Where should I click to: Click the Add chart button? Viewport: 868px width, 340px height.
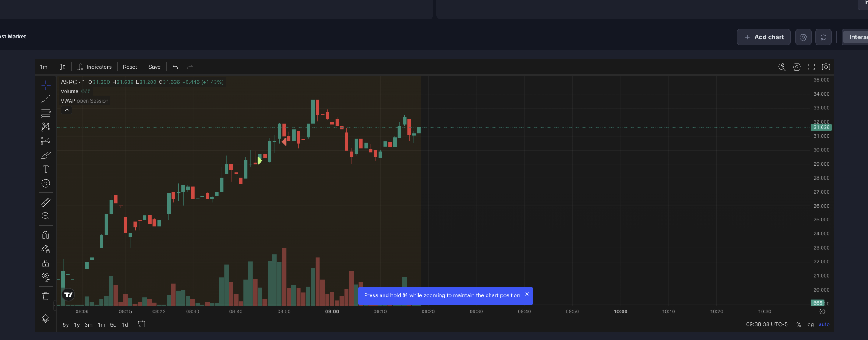763,37
